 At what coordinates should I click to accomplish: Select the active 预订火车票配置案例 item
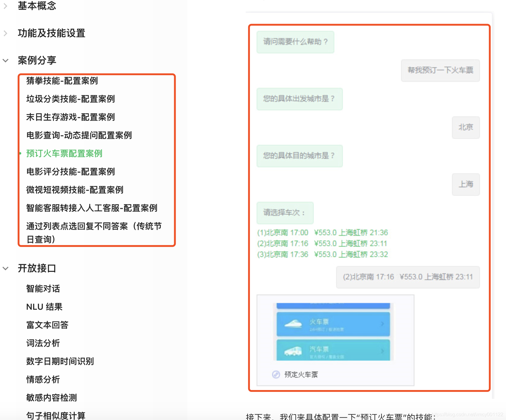(x=64, y=154)
